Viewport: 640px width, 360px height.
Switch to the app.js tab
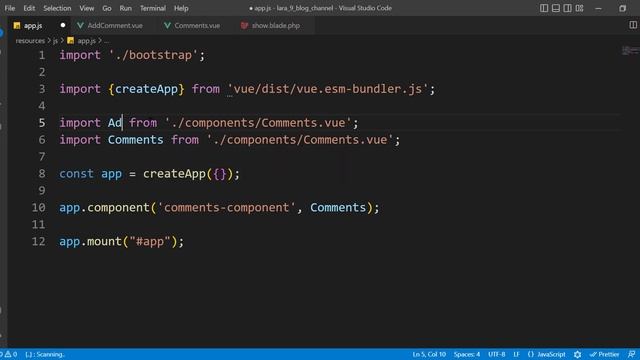33,25
